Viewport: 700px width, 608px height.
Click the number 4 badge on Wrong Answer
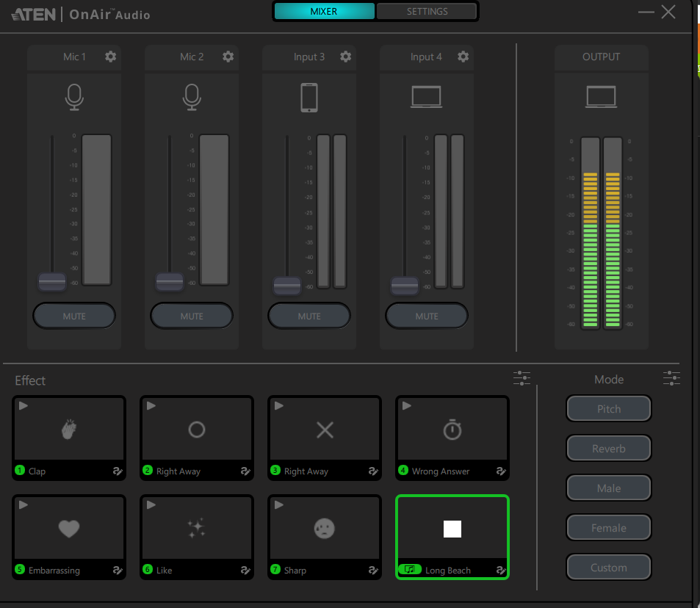pos(403,470)
